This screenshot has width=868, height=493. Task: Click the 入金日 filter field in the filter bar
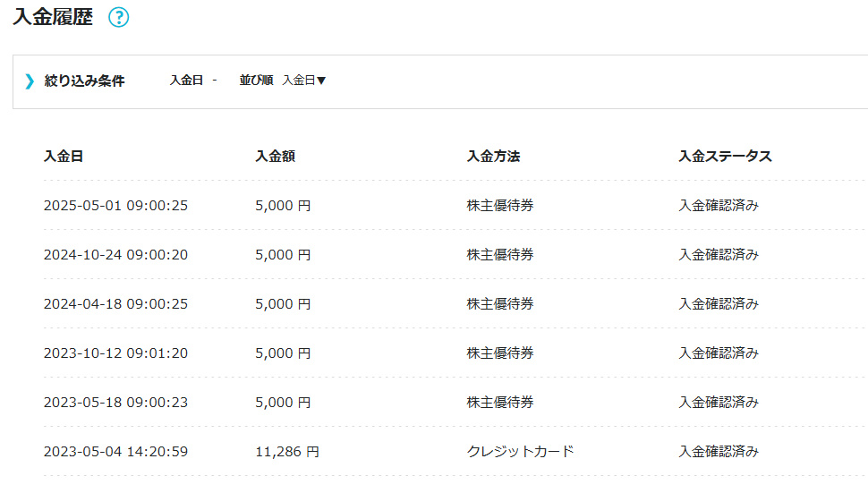point(187,81)
